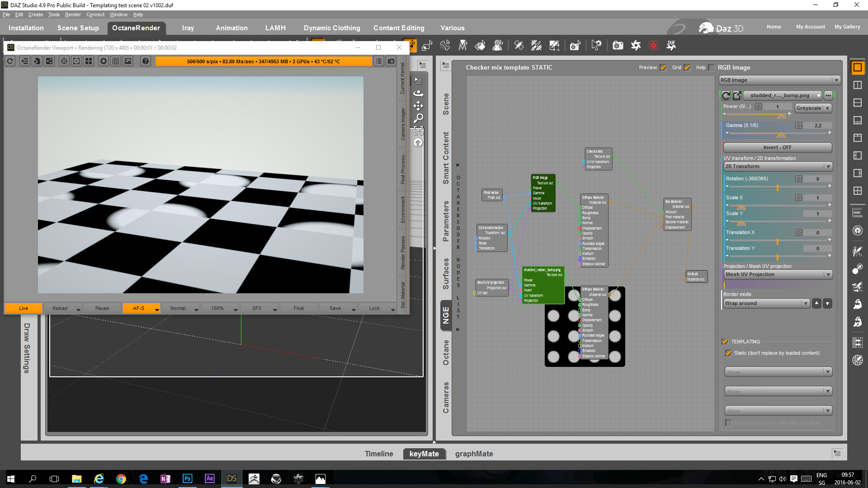Open Photoshop from the Windows taskbar
This screenshot has height=488, width=868.
click(187, 479)
